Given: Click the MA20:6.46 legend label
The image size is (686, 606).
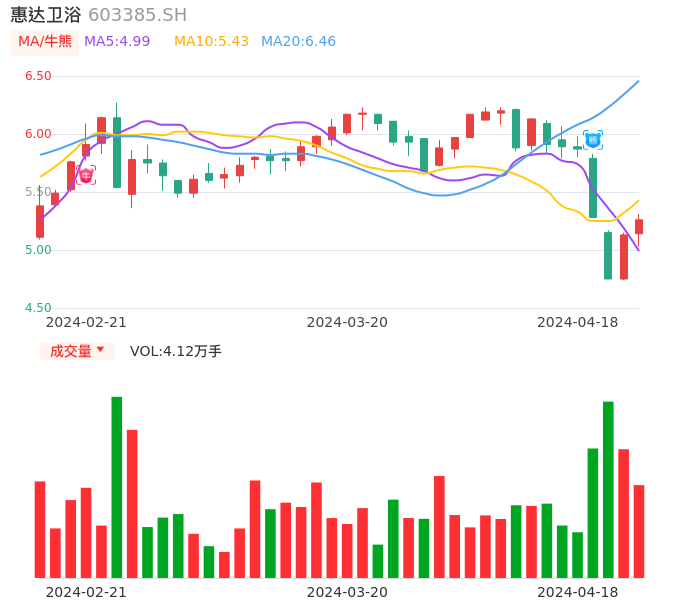Looking at the screenshot, I should (298, 42).
